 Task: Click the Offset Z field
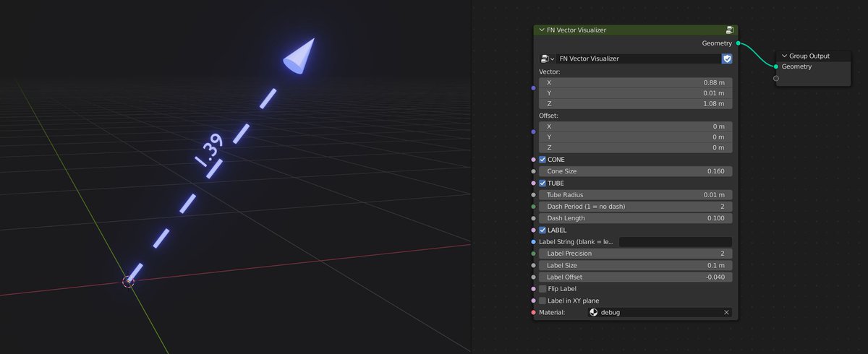635,148
